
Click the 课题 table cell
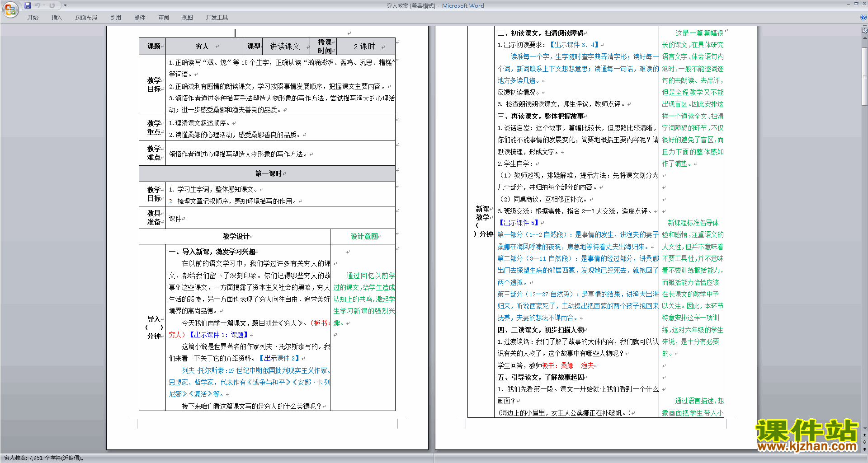[152, 46]
